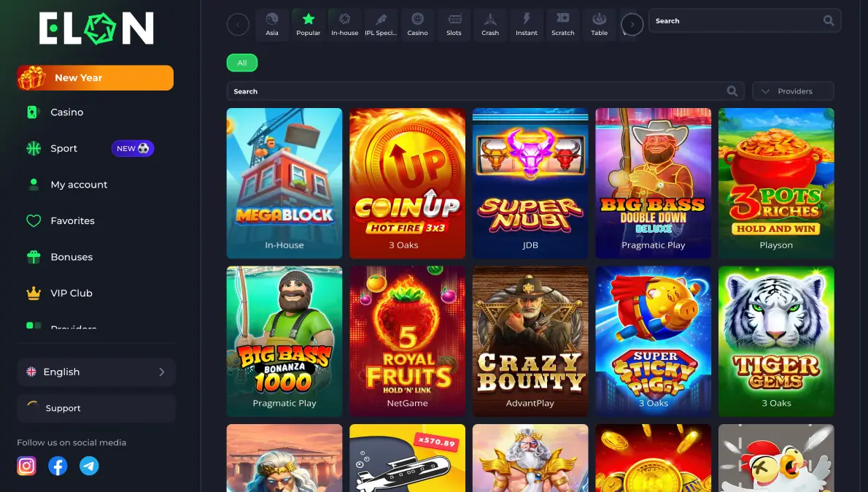Open the Super Niubi game

[530, 182]
